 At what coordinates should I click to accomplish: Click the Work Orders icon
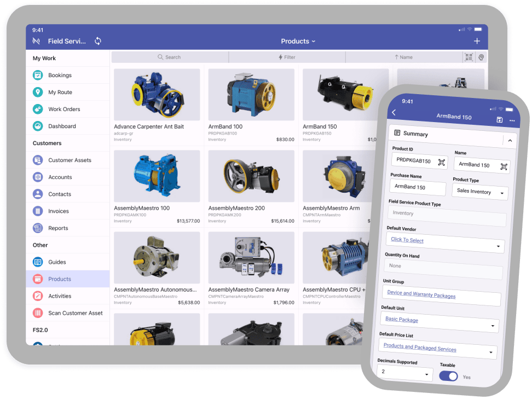pos(38,109)
